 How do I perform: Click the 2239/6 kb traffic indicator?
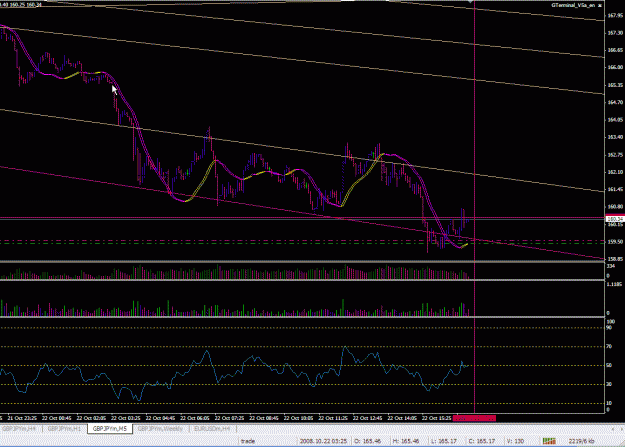582,441
